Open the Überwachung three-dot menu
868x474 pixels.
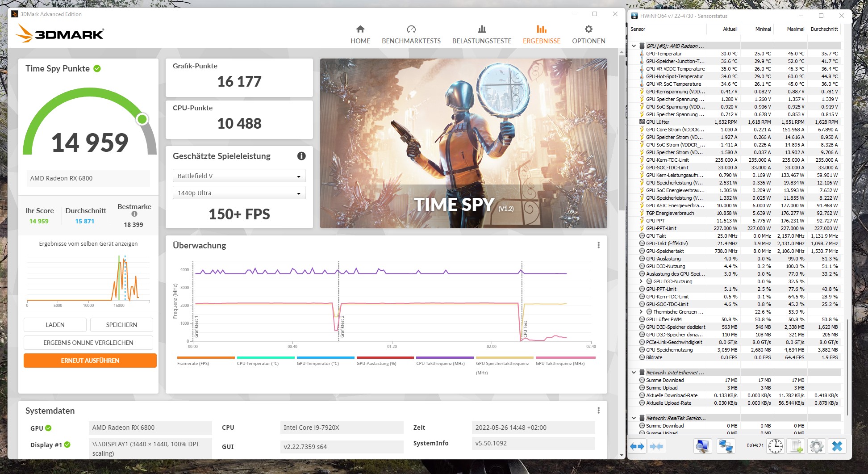[598, 245]
